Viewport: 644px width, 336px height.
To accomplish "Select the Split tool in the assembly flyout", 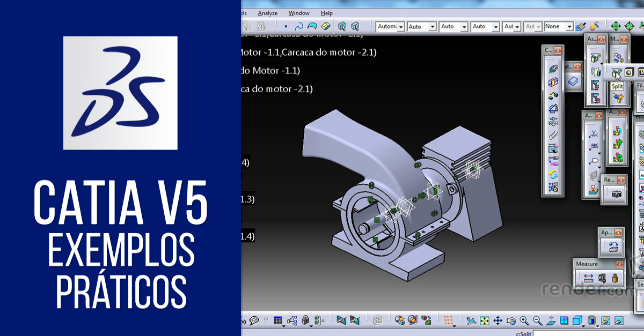I will point(616,73).
